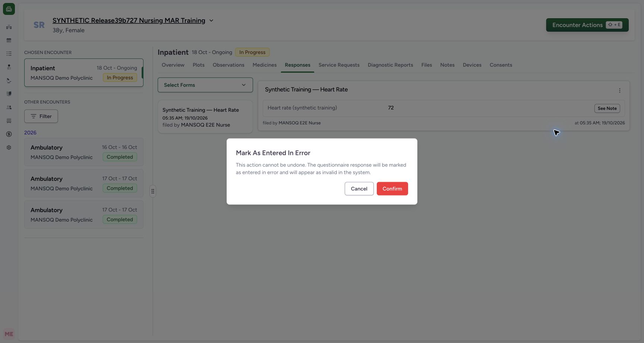This screenshot has height=343, width=644.
Task: Open the calendar icon in the sidebar
Action: click(x=9, y=40)
